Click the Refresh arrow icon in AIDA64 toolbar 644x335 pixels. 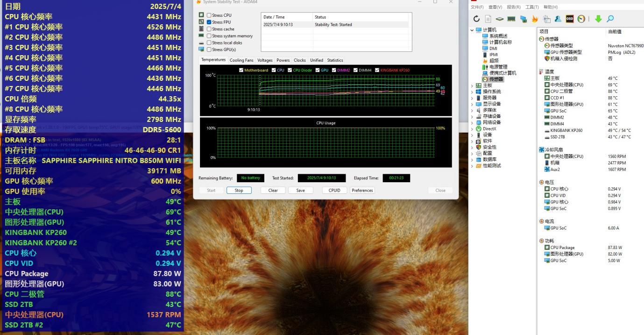click(476, 19)
